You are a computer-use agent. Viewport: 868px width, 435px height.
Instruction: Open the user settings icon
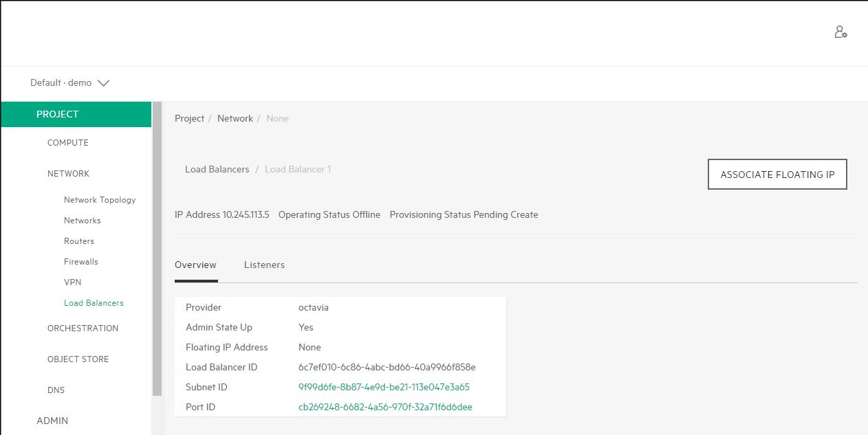click(x=840, y=32)
